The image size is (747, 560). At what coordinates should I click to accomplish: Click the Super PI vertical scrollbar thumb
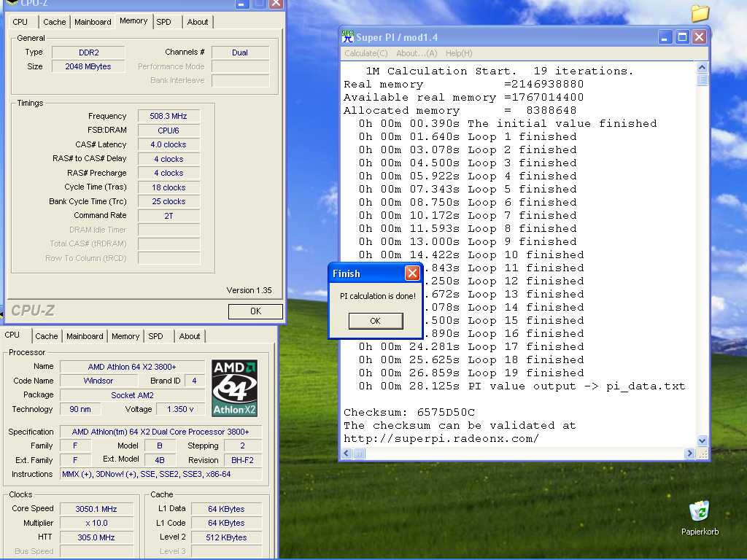pos(702,79)
